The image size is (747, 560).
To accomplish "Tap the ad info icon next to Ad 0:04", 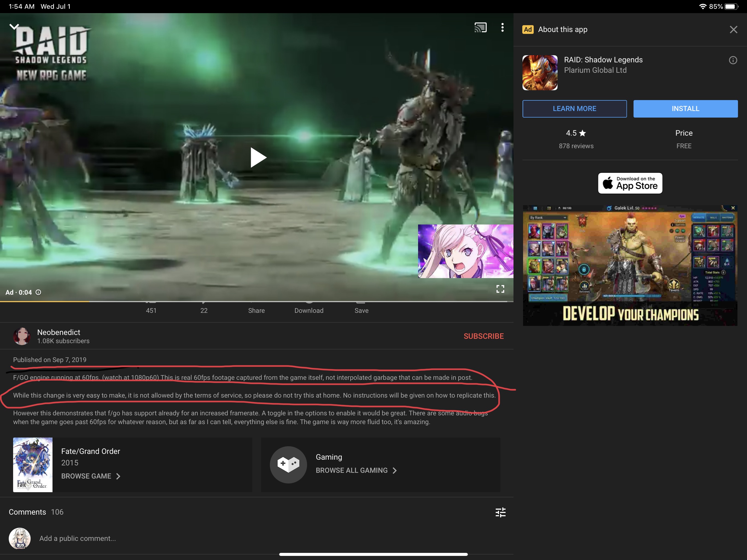I will [x=39, y=292].
